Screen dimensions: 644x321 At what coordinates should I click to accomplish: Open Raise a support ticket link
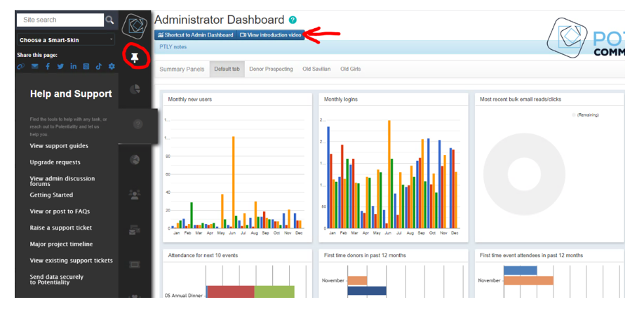61,228
